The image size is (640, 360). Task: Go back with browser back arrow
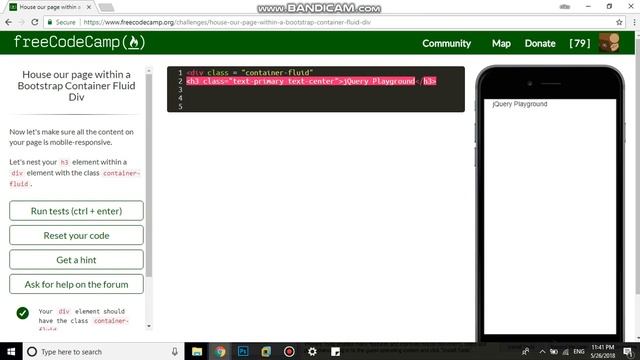9,22
